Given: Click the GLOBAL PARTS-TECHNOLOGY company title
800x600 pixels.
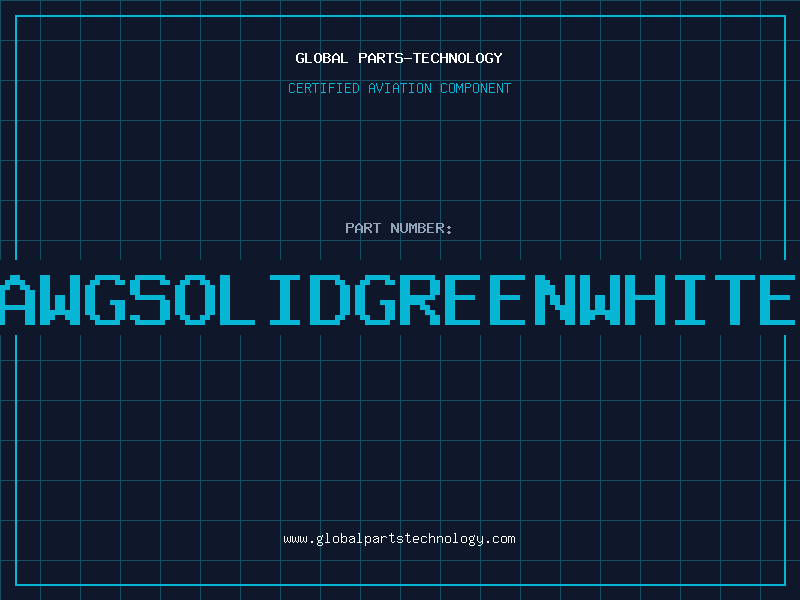Looking at the screenshot, I should [x=399, y=58].
